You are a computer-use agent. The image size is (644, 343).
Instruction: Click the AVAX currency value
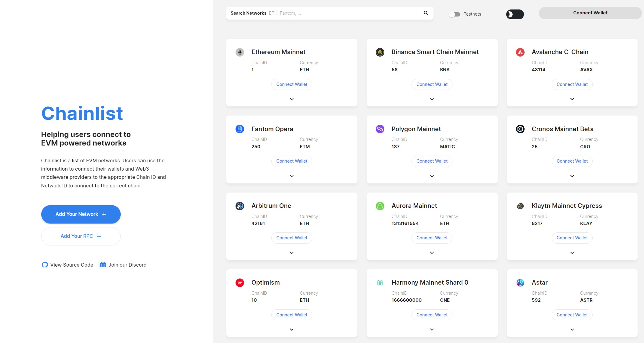coord(586,70)
